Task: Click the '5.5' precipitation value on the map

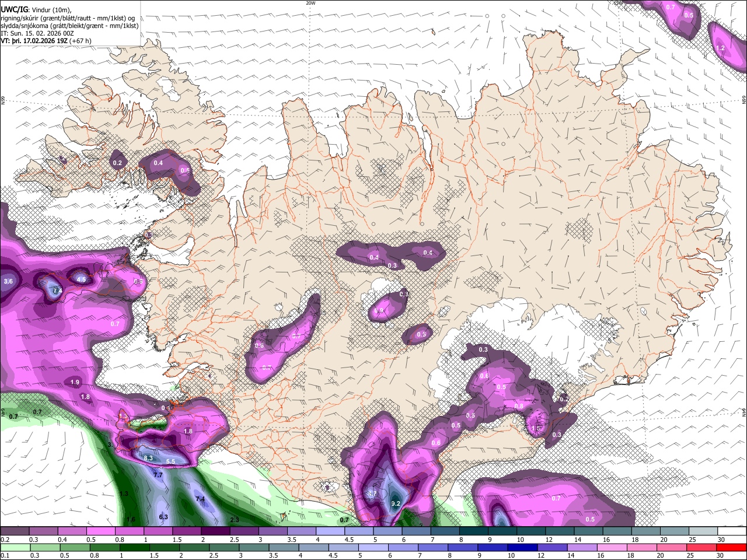Action: [x=171, y=461]
